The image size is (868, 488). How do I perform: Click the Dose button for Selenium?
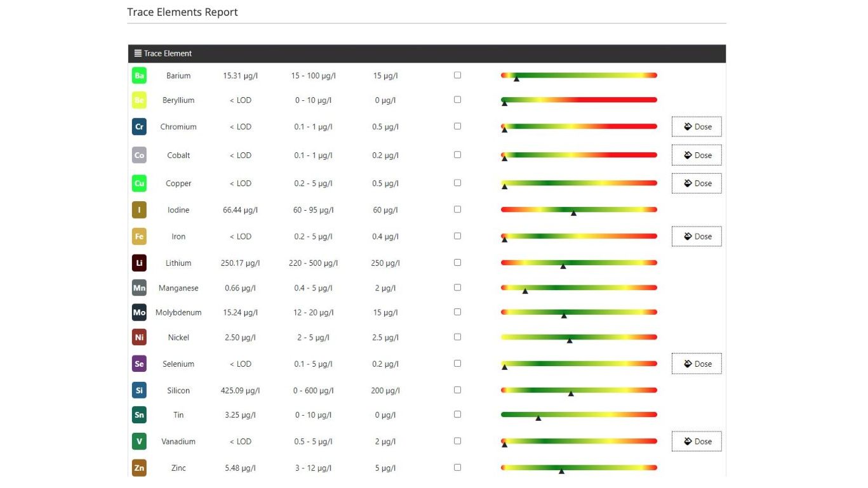tap(697, 364)
